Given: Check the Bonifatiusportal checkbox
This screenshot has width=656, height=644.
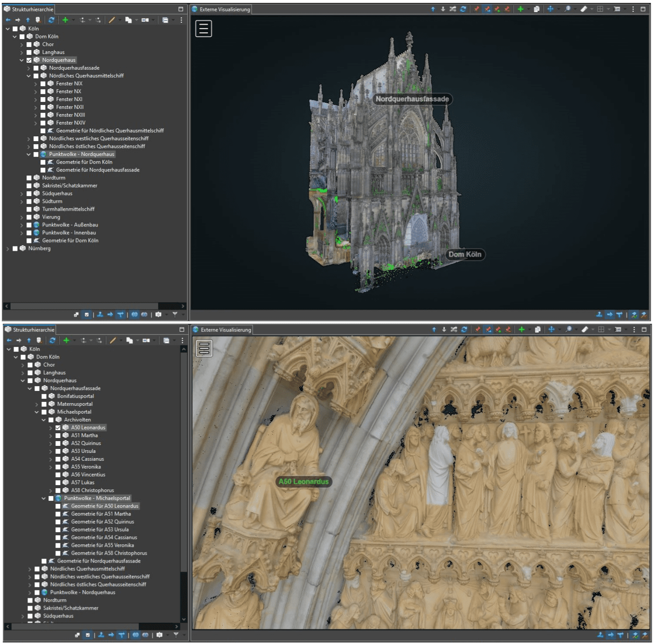Looking at the screenshot, I should point(44,396).
